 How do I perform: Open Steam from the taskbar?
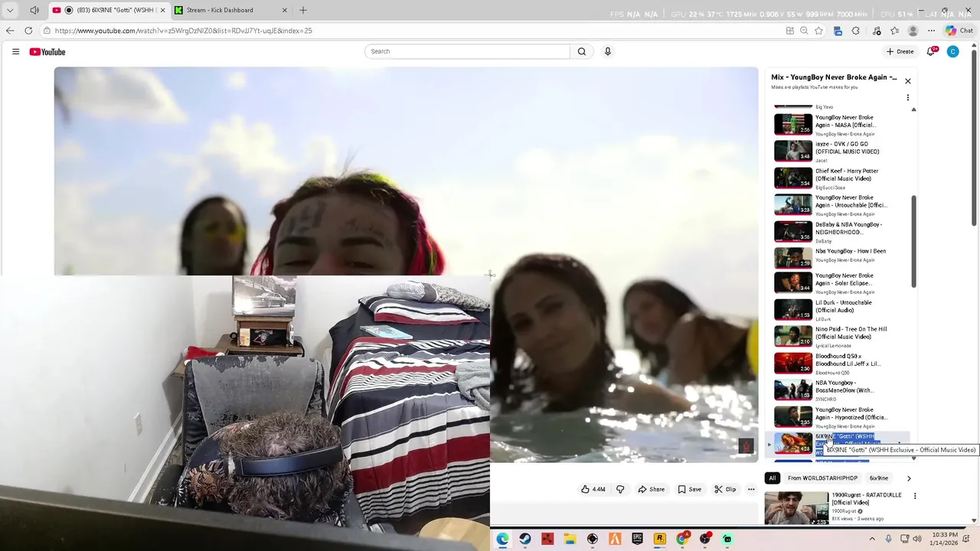coord(525,539)
